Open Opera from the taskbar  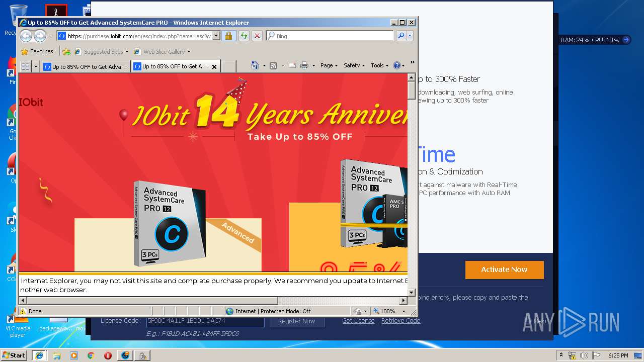pos(108,355)
